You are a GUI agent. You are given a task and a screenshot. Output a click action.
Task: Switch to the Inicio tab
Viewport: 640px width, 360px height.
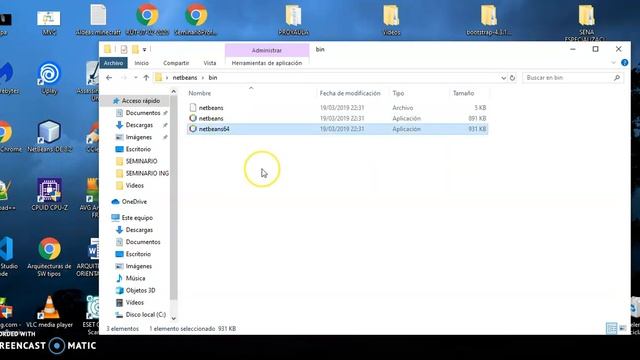[141, 63]
